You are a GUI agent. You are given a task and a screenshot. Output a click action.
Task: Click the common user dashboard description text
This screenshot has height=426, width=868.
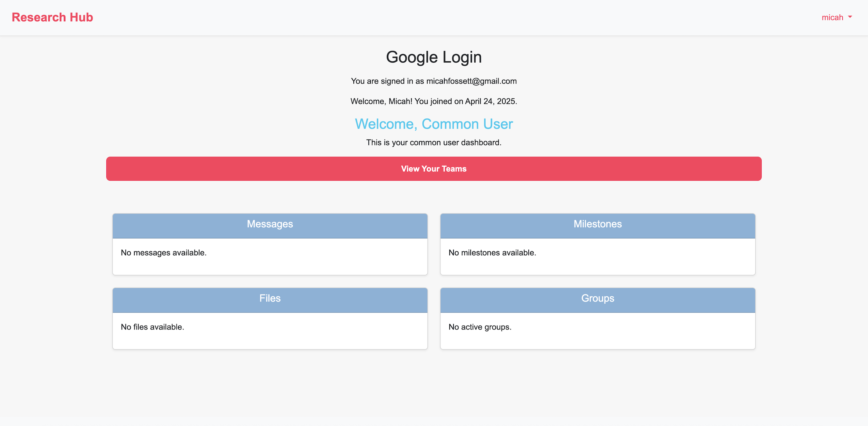[434, 143]
